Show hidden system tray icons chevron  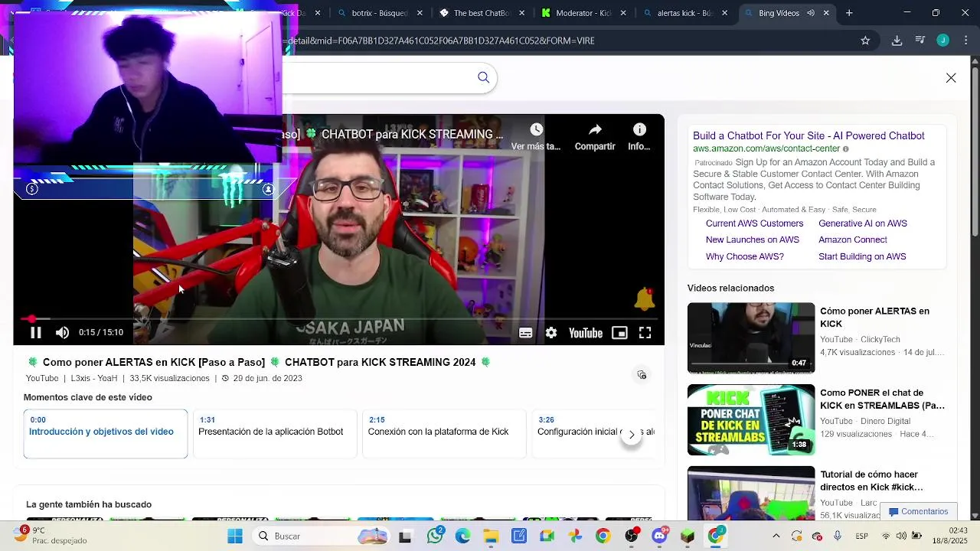click(776, 536)
